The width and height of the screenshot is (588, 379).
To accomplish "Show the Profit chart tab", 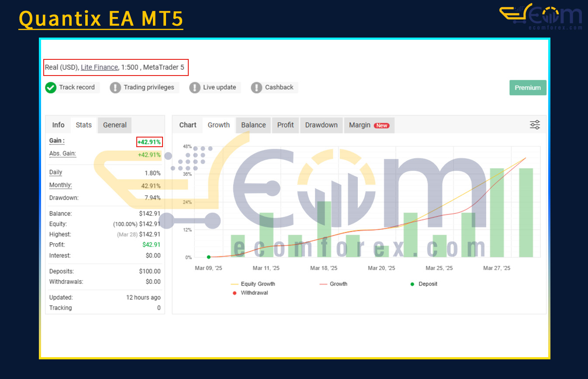I will (286, 125).
